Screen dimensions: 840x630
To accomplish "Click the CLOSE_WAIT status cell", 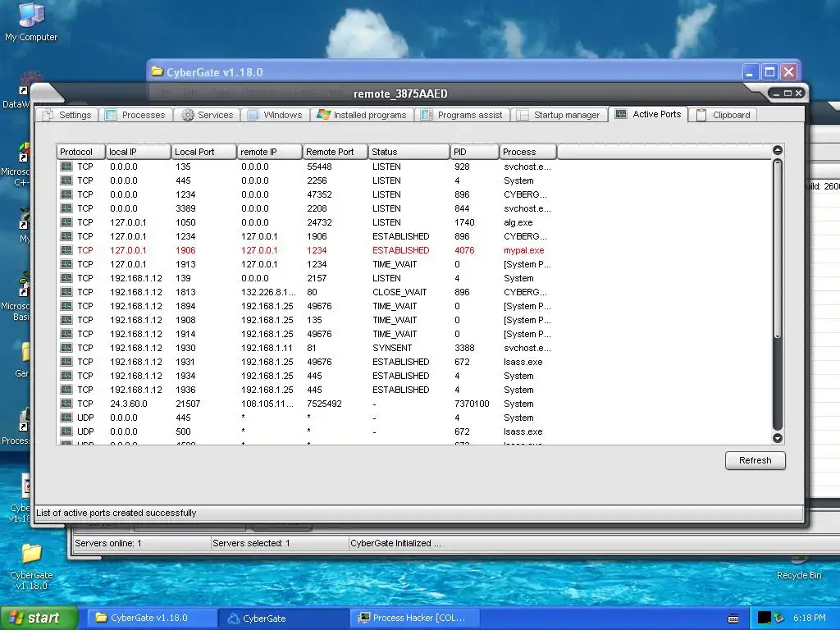I will [x=399, y=292].
